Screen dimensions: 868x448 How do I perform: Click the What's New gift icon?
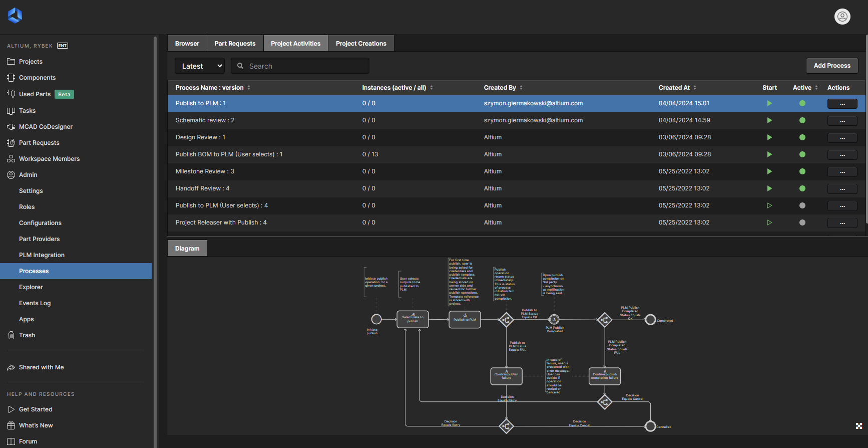click(x=11, y=425)
